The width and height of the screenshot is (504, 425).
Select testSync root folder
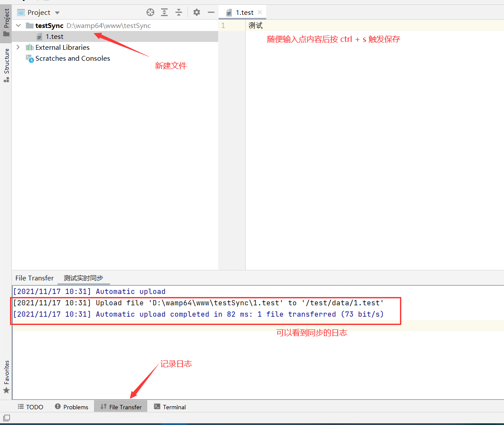click(x=115, y=25)
